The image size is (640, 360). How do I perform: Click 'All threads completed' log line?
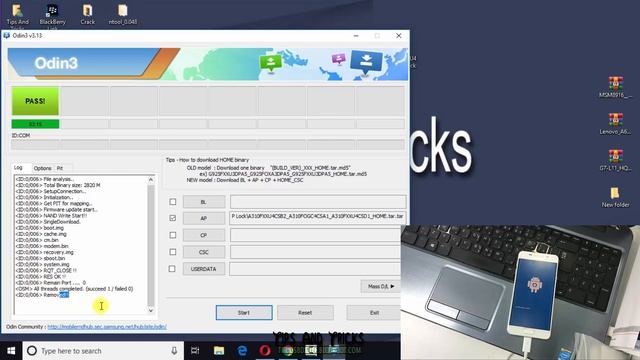(74, 289)
